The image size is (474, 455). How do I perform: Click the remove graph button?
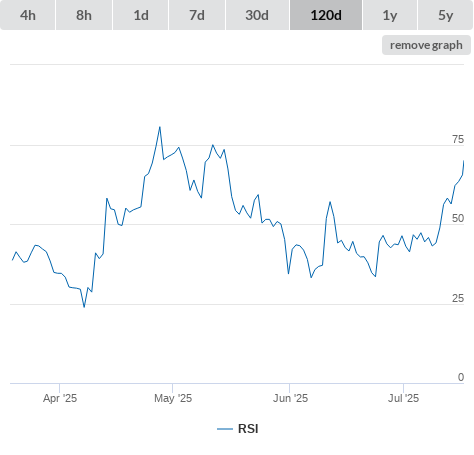[x=426, y=45]
